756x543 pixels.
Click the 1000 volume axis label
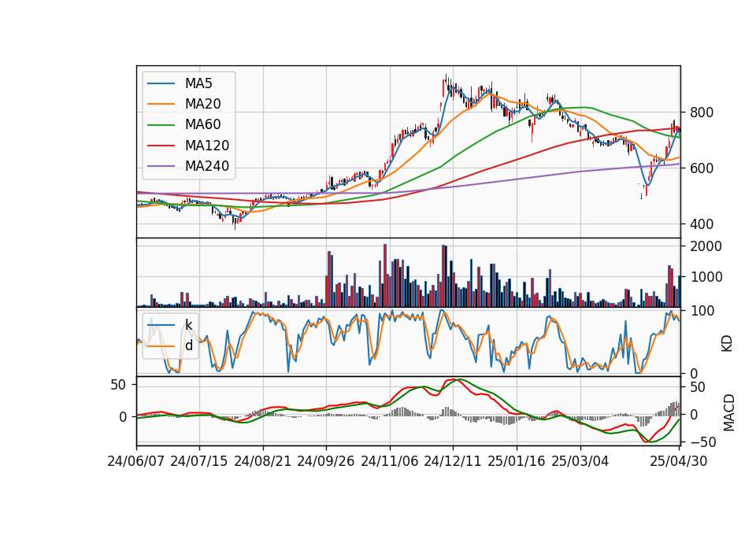click(706, 277)
